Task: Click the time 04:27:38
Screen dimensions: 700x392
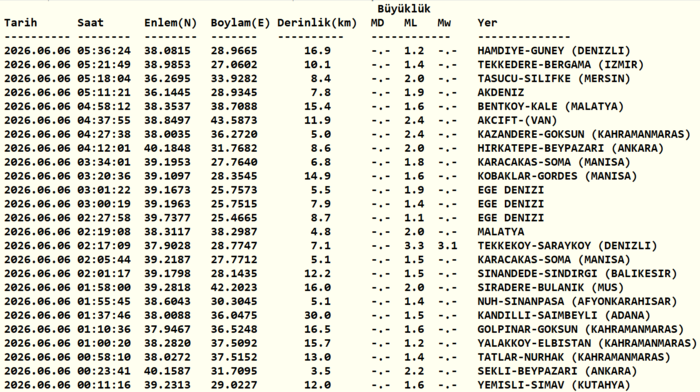Action: (104, 134)
